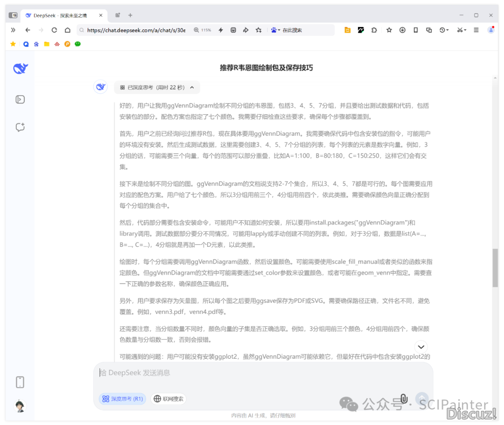504x425 pixels.
Task: Bookmark this page with the star
Action: coord(259,30)
